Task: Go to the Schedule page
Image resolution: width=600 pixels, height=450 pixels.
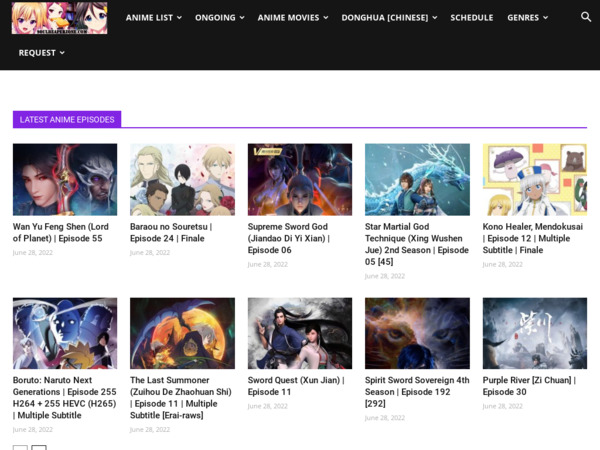Action: click(x=471, y=18)
